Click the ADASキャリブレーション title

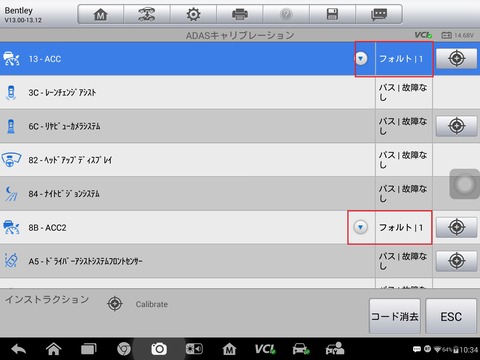(240, 35)
